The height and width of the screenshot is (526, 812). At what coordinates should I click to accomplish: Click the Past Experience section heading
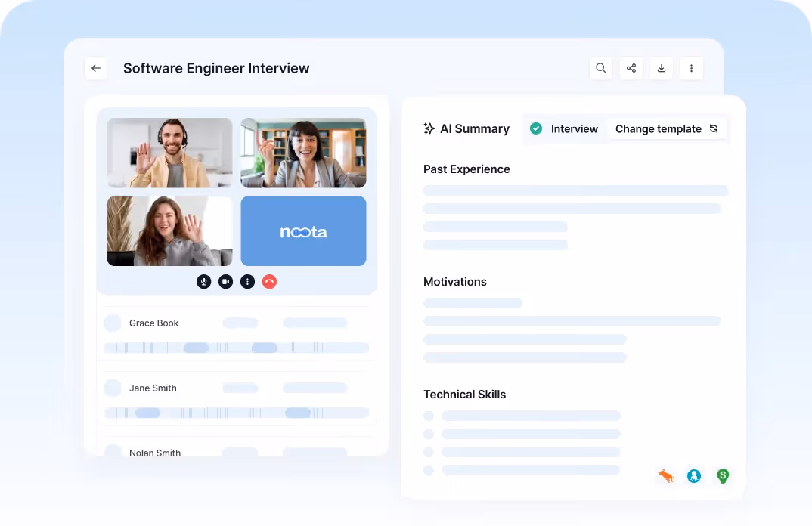[466, 169]
